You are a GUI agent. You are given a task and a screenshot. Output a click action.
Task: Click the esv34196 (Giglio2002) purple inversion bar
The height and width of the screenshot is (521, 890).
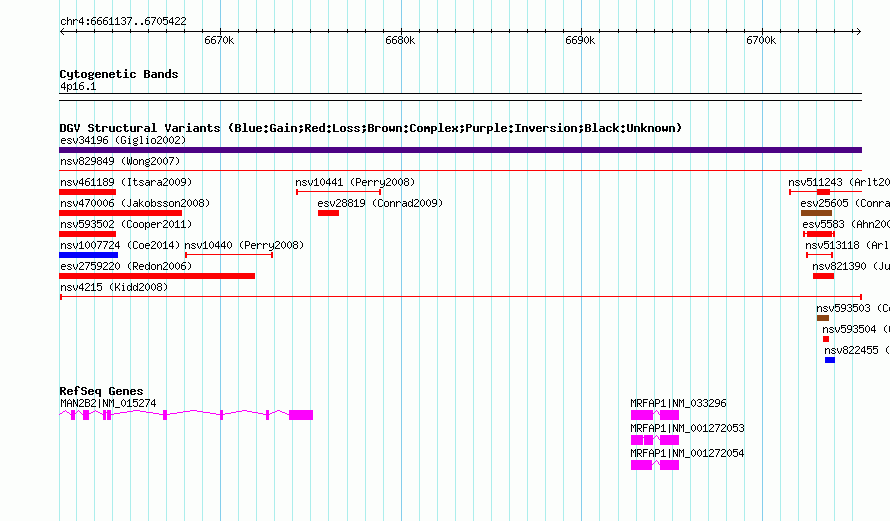pyautogui.click(x=460, y=150)
